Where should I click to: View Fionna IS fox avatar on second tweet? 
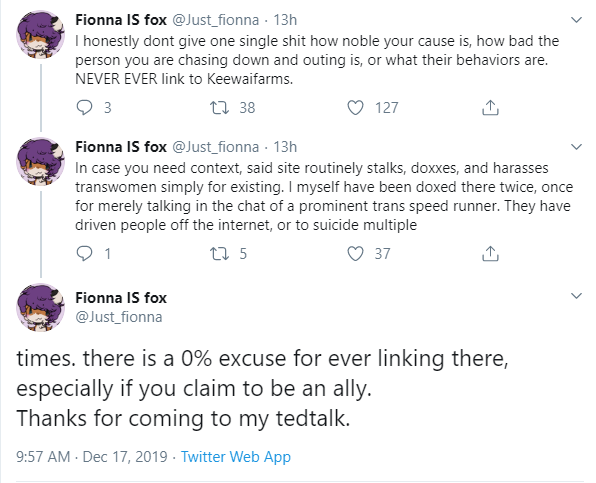(40, 162)
